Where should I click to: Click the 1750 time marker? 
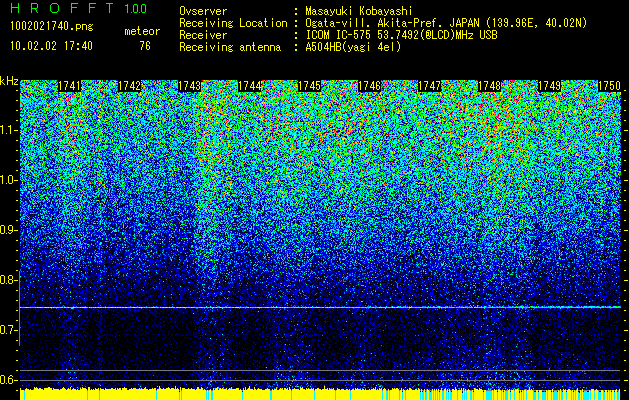[x=609, y=86]
